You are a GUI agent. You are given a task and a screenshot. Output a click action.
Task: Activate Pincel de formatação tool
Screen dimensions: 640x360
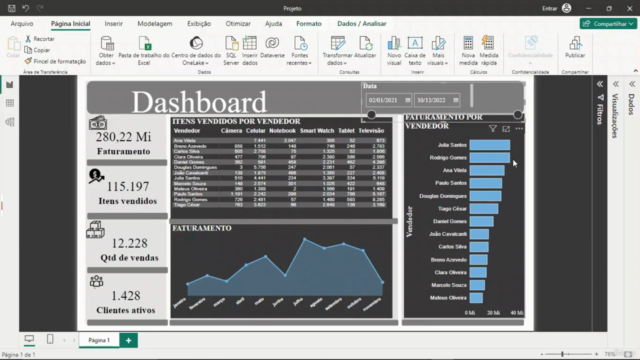(55, 61)
